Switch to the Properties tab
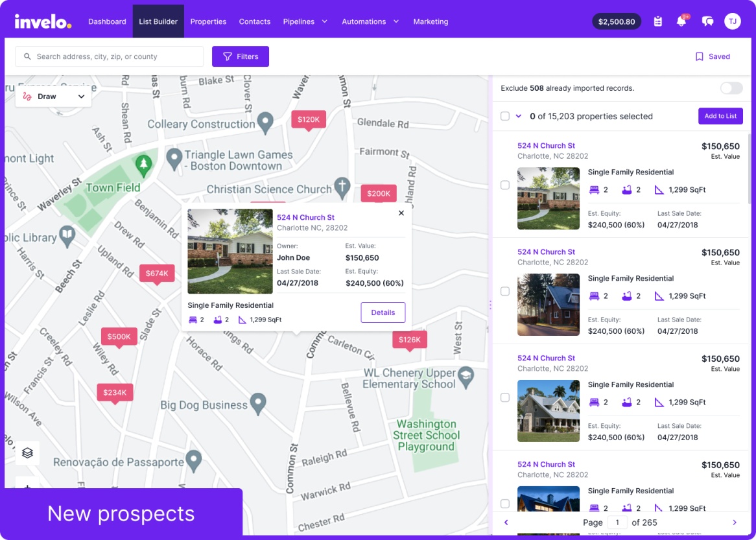This screenshot has height=540, width=756. [208, 21]
